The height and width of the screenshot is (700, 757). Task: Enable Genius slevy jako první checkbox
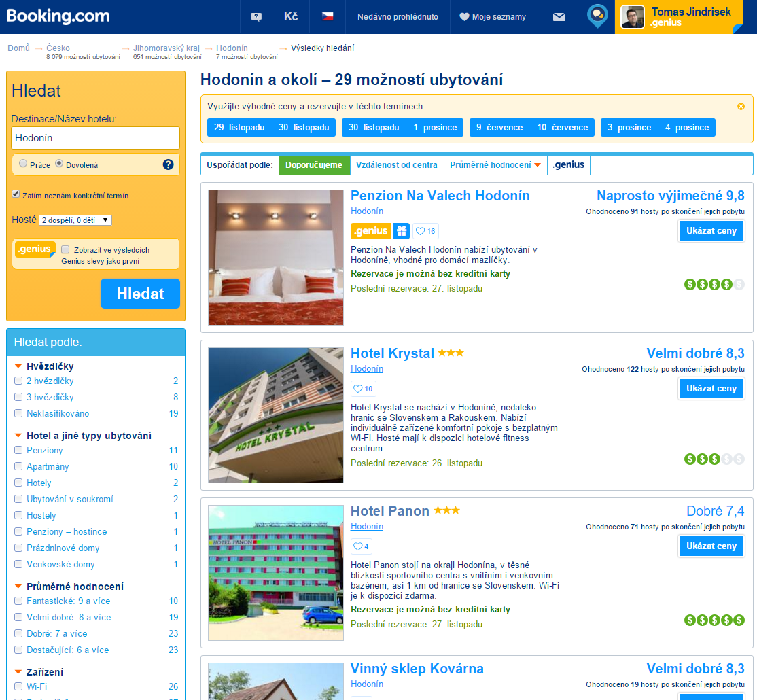[65, 249]
